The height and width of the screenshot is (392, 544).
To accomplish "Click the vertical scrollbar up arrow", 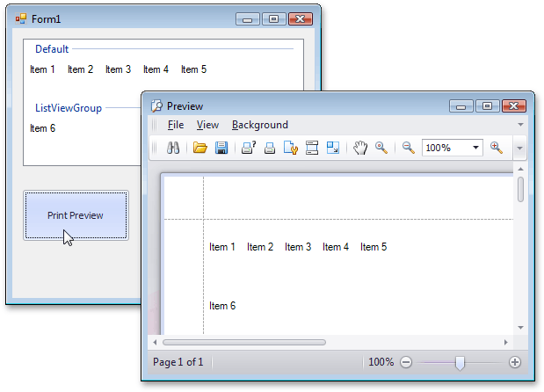I will pyautogui.click(x=520, y=169).
